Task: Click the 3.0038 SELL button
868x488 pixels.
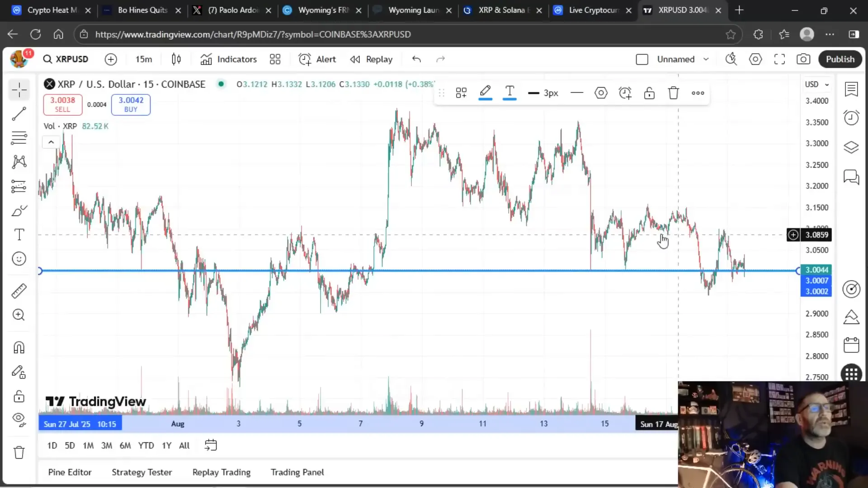Action: click(62, 104)
